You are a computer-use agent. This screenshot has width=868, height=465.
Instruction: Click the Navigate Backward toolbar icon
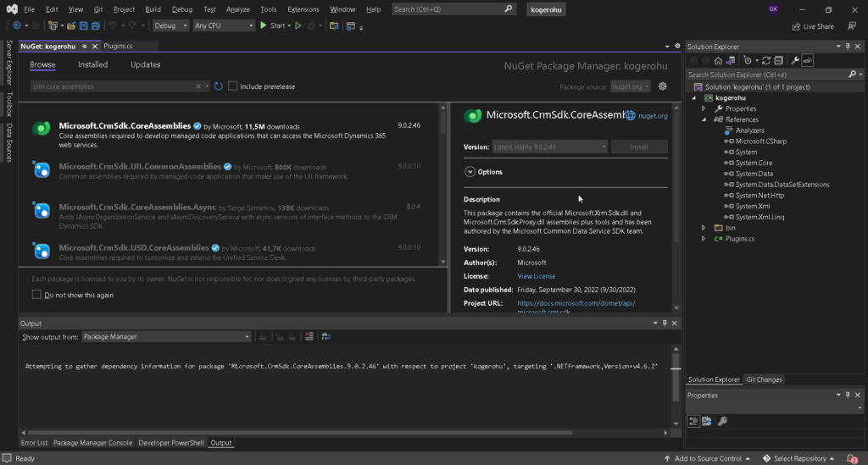(17, 25)
